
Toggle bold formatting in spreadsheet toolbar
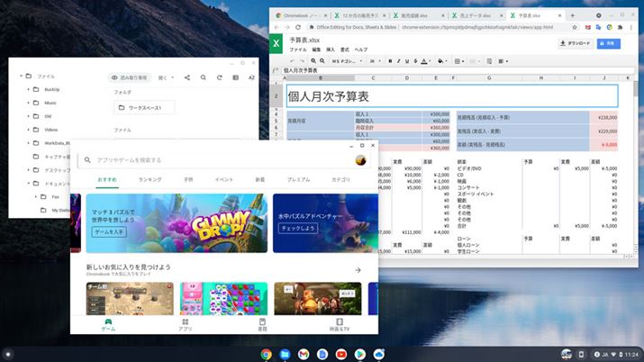(x=390, y=61)
